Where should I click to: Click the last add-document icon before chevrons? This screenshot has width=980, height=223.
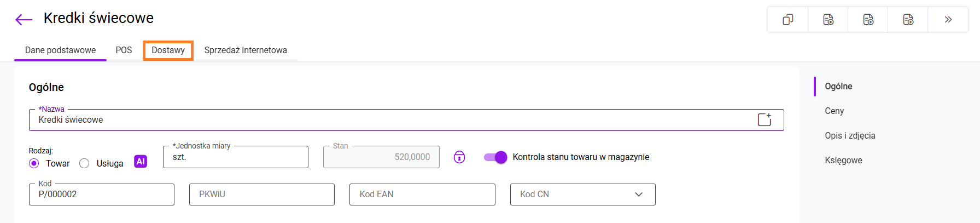(x=908, y=20)
